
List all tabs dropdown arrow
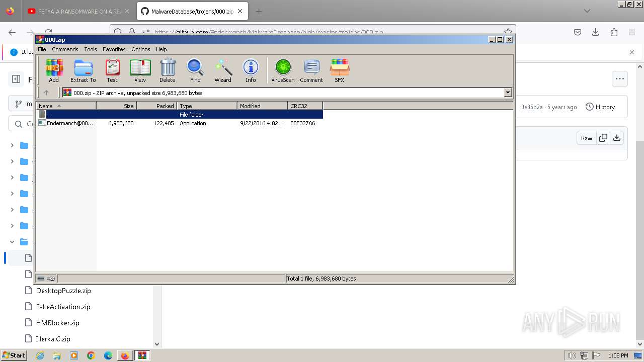(x=587, y=11)
